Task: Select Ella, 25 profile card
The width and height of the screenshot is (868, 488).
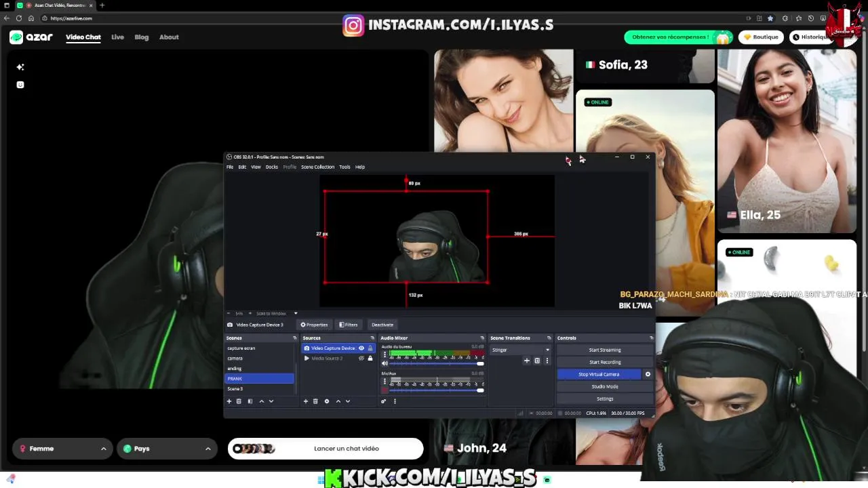Action: (787, 141)
